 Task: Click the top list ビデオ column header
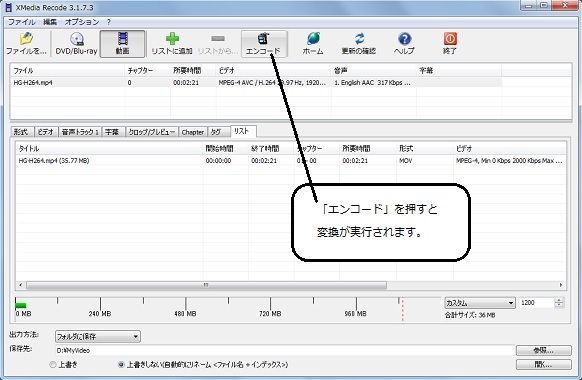click(x=274, y=71)
